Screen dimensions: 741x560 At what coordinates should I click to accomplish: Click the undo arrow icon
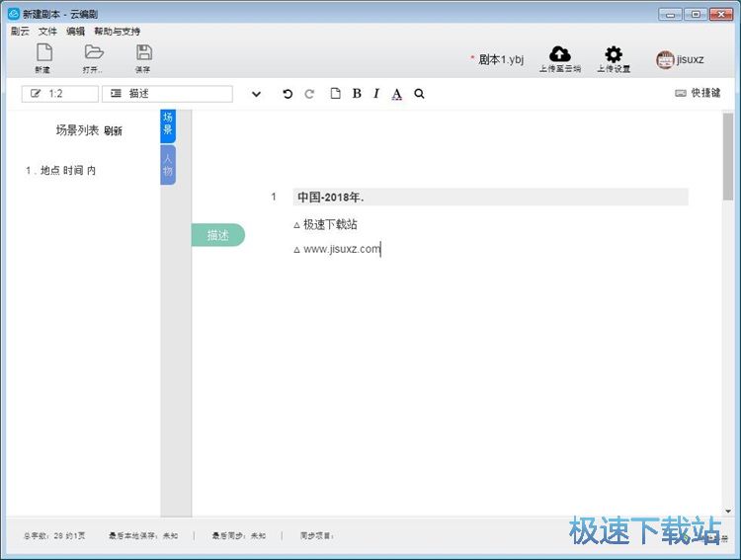point(288,94)
